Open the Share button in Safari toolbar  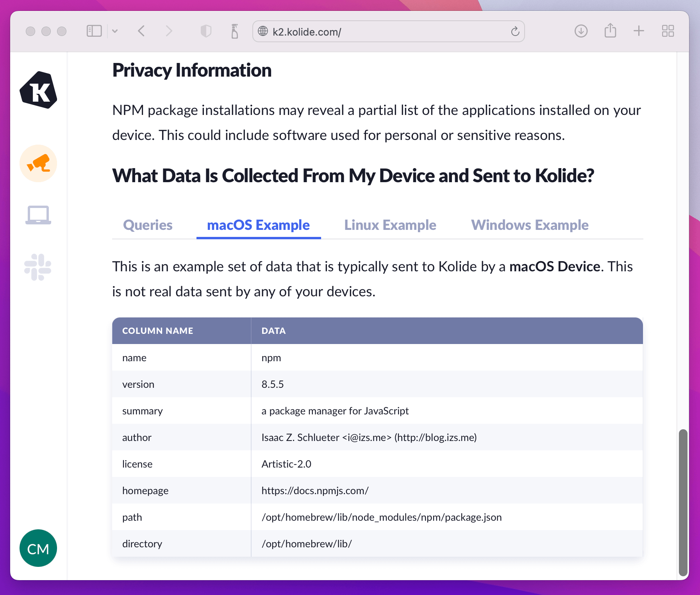[x=610, y=30]
